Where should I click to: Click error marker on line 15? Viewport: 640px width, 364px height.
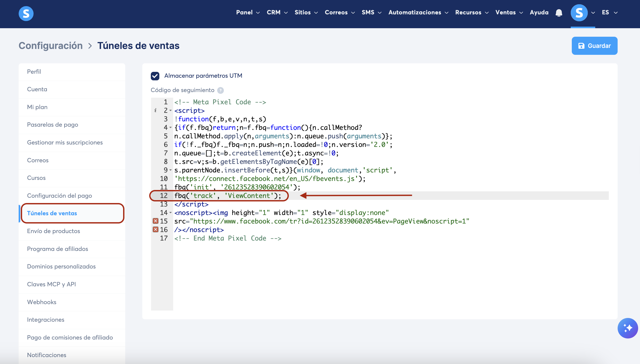pyautogui.click(x=156, y=221)
